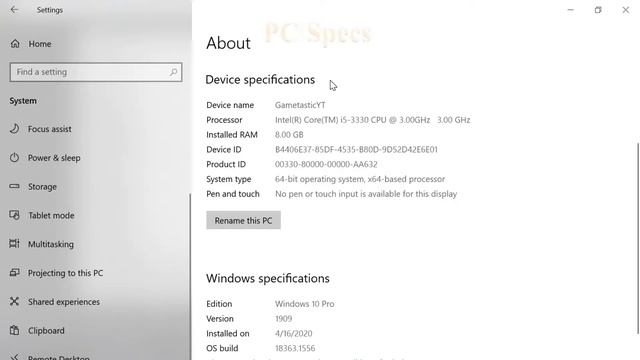Click the search magnifier icon
This screenshot has width=640, height=360.
173,72
